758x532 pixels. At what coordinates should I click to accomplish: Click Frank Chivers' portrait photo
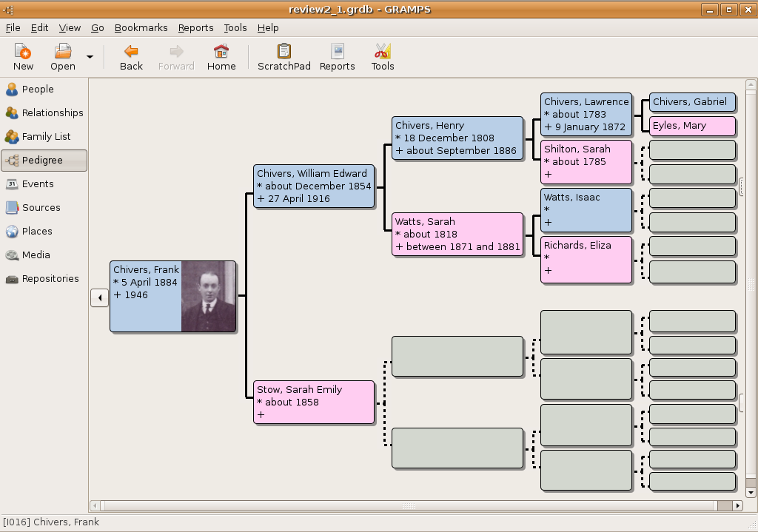209,297
